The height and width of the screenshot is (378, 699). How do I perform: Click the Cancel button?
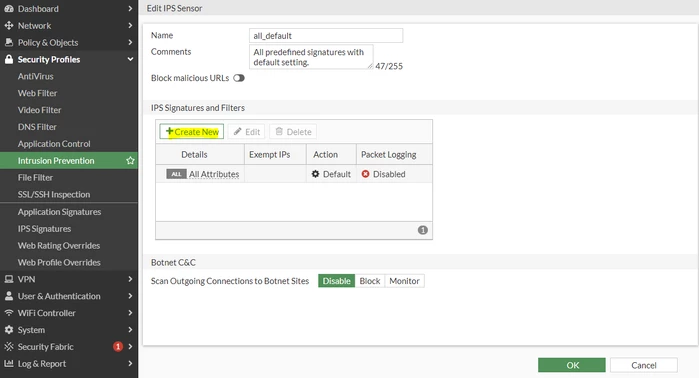click(644, 365)
